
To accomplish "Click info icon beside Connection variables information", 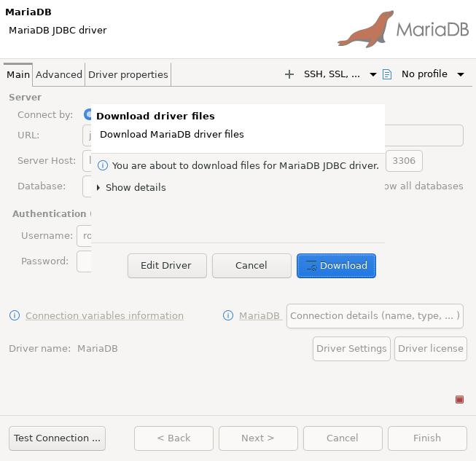I will click(15, 316).
